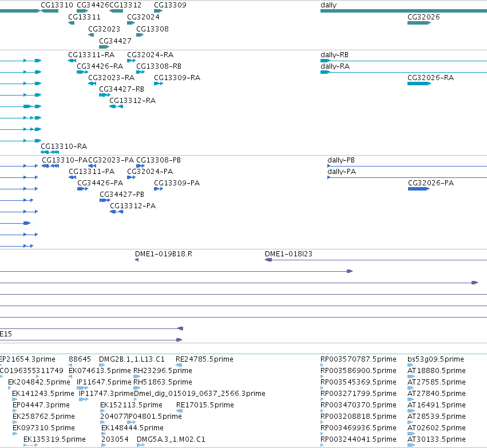Select EST RH51863.5prime
487x448 pixels.
[x=163, y=382]
